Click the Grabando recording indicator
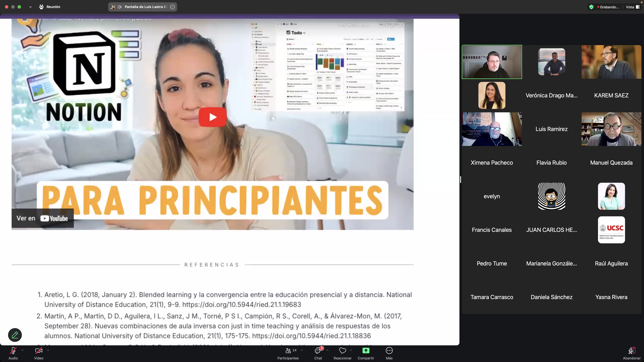Viewport: 644px width, 362px height. 608,7
